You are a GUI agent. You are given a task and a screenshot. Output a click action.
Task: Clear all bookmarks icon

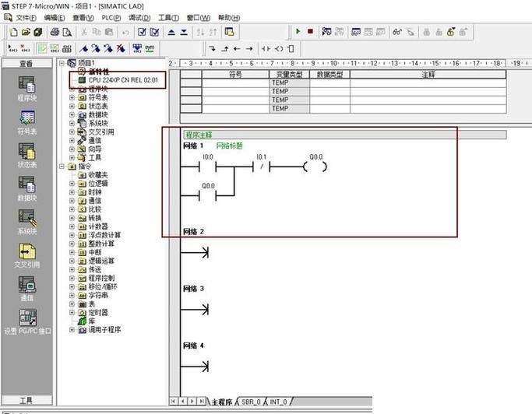pos(121,49)
